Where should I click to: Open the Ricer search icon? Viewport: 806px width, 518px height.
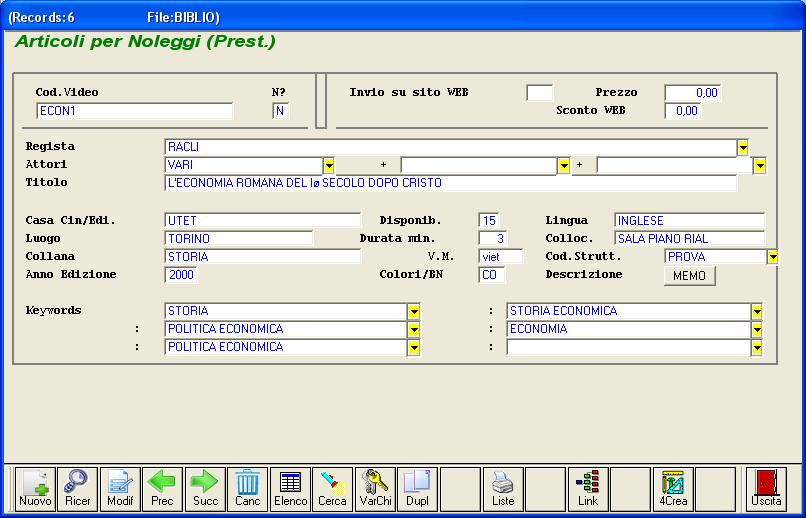77,490
